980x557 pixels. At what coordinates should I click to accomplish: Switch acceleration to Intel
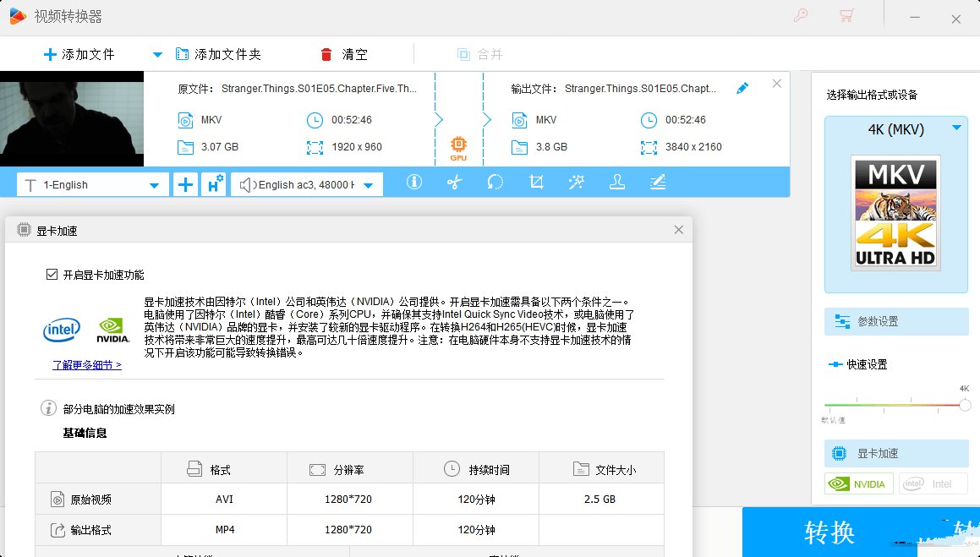[x=933, y=483]
